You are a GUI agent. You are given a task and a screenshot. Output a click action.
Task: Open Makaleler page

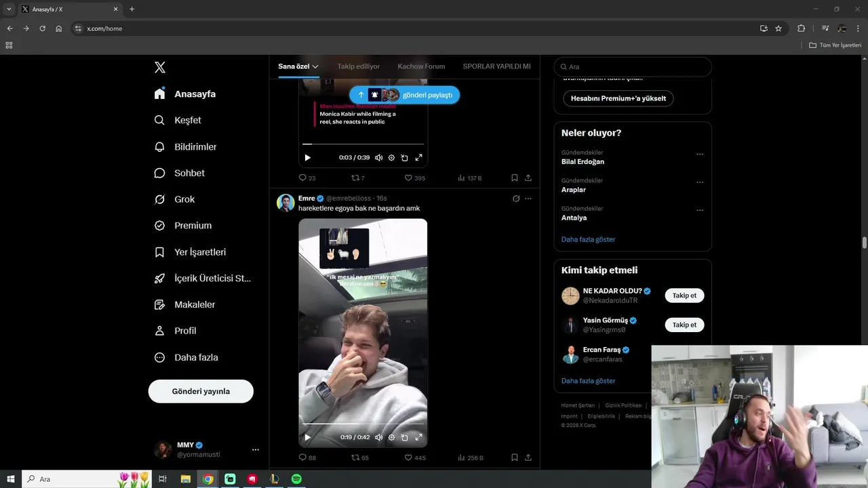click(x=184, y=305)
